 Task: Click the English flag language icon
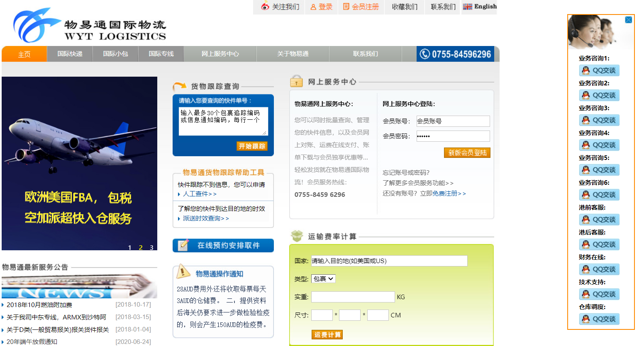coord(467,7)
